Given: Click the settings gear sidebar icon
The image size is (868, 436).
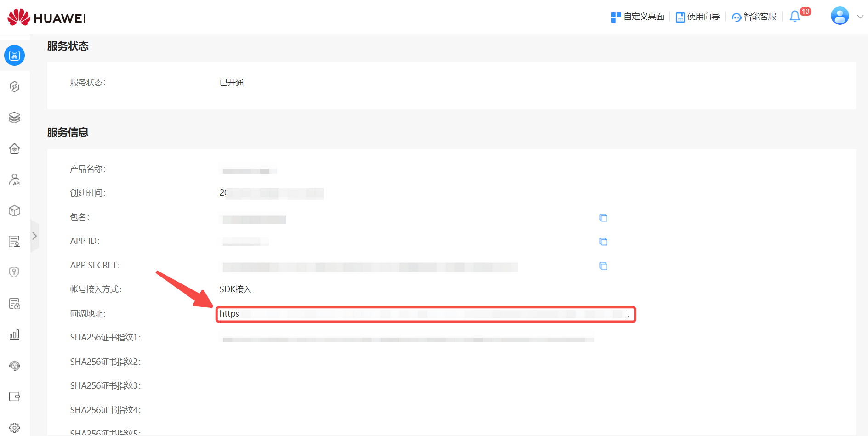Looking at the screenshot, I should [x=14, y=427].
